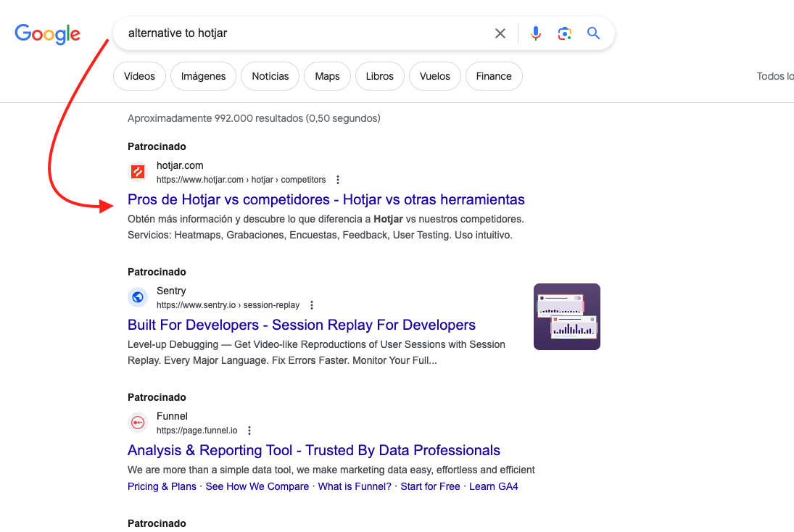Clear the search box with the X icon
This screenshot has height=532, width=794.
click(500, 33)
